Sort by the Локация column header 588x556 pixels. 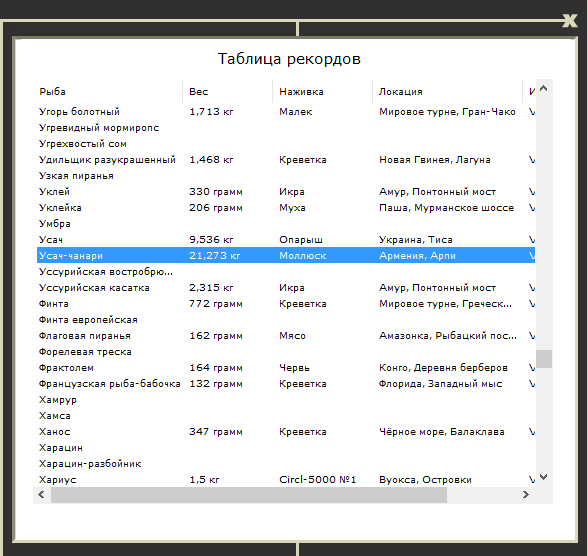(447, 91)
